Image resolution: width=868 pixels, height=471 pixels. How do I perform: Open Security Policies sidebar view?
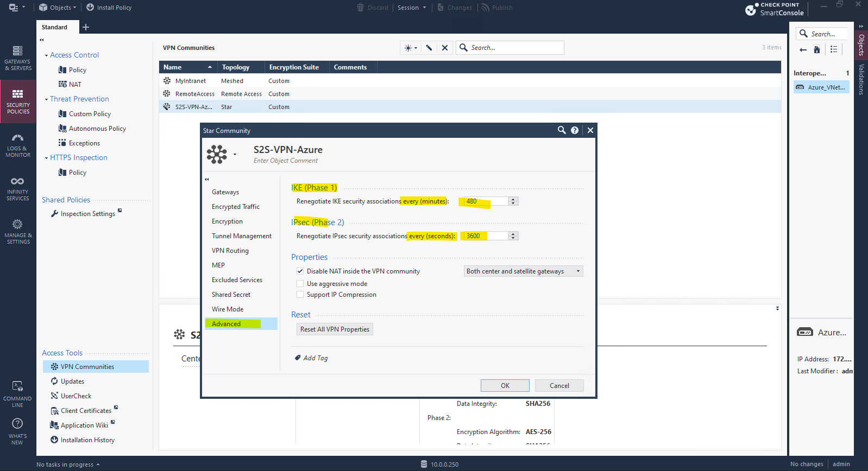pyautogui.click(x=18, y=101)
